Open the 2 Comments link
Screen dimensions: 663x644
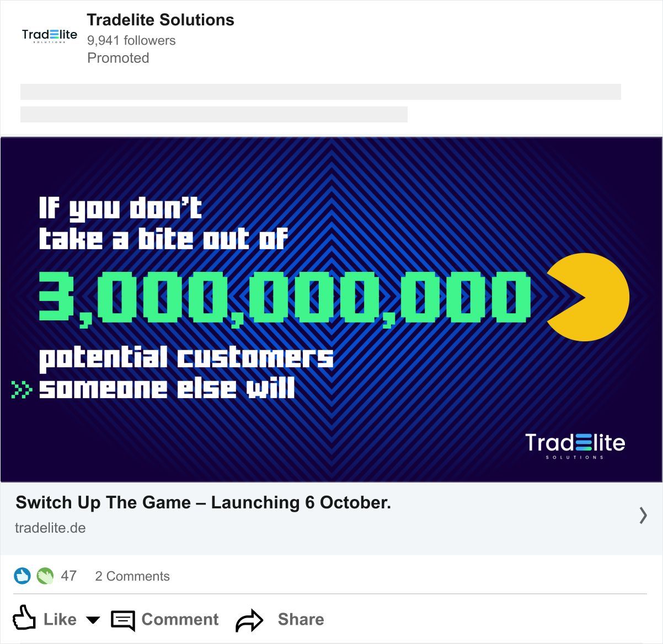pyautogui.click(x=132, y=576)
